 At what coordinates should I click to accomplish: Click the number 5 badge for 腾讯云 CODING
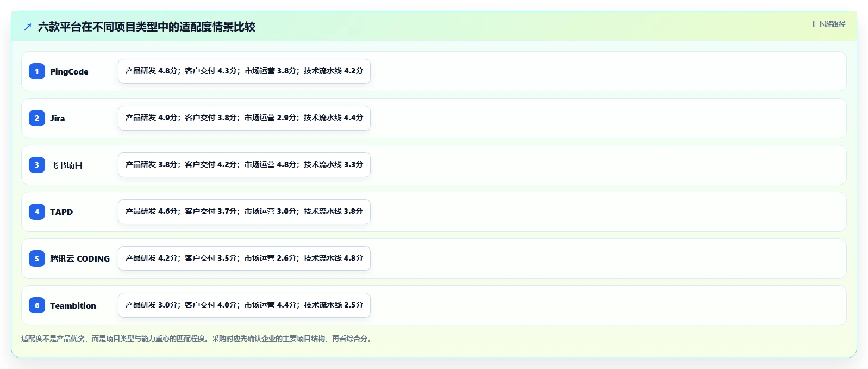pyautogui.click(x=37, y=259)
